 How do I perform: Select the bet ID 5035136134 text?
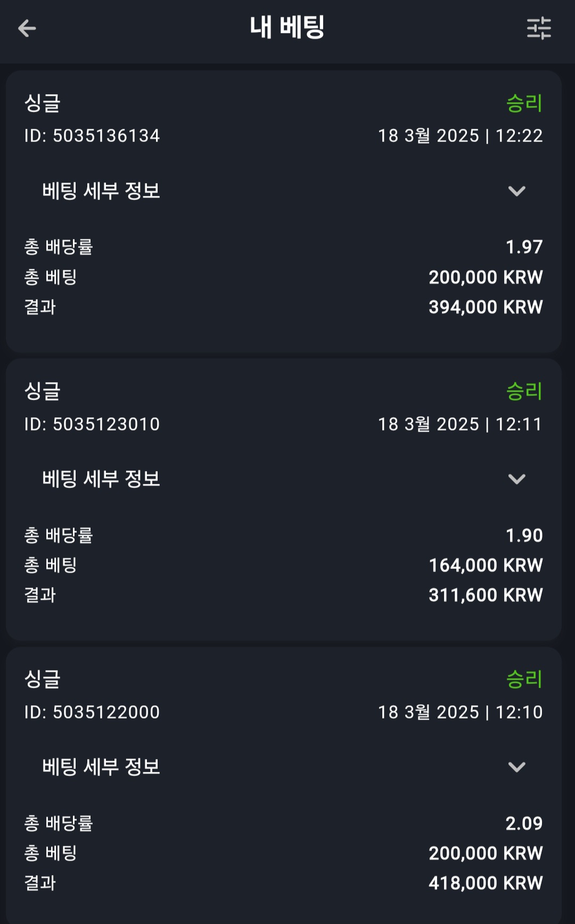(92, 136)
